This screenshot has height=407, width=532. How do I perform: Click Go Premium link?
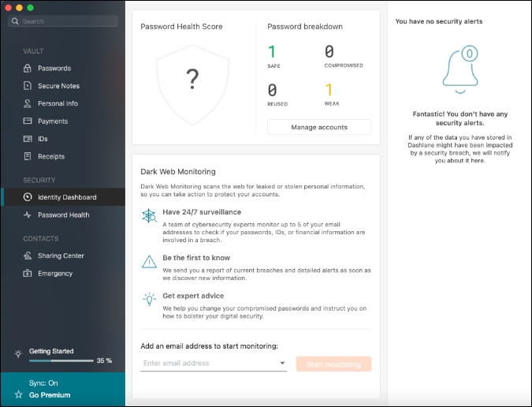coord(50,395)
